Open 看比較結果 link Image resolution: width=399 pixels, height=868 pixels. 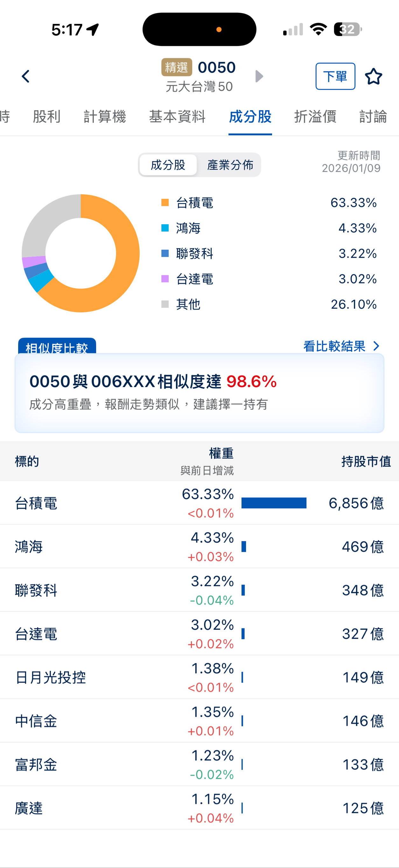tap(334, 346)
